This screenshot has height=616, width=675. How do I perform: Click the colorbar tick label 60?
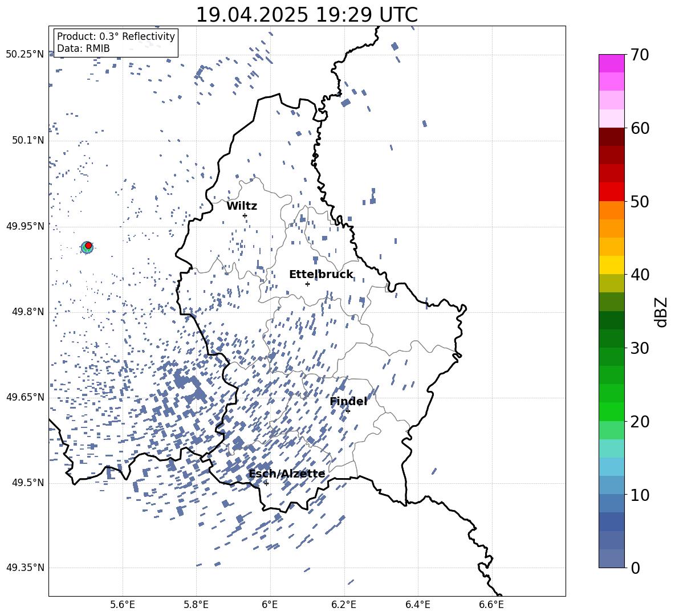(x=640, y=128)
